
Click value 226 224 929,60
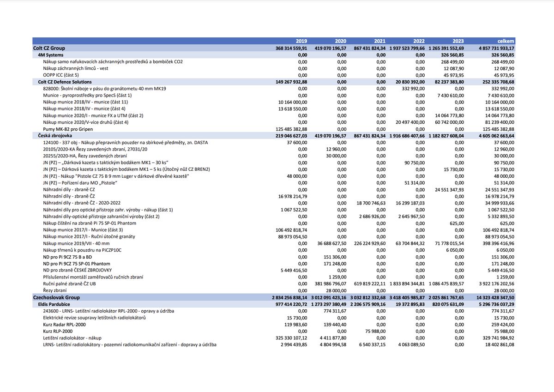[369, 243]
